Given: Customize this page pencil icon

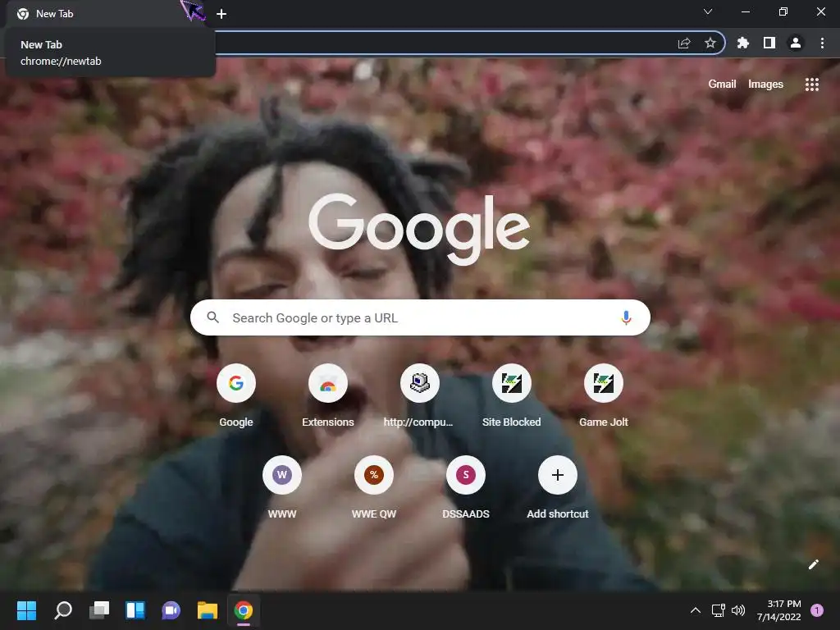Looking at the screenshot, I should 813,564.
